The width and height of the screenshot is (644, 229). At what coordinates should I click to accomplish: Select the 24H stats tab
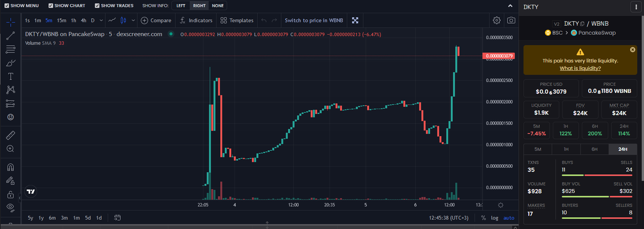point(624,149)
